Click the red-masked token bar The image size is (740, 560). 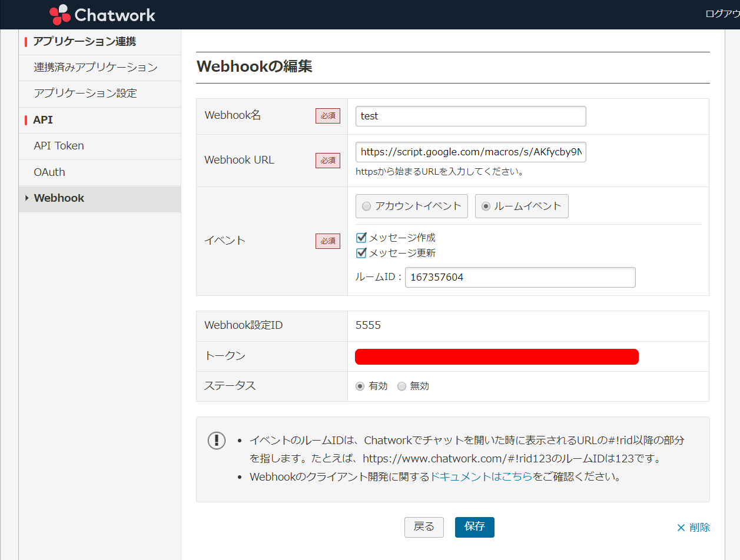[x=496, y=356]
